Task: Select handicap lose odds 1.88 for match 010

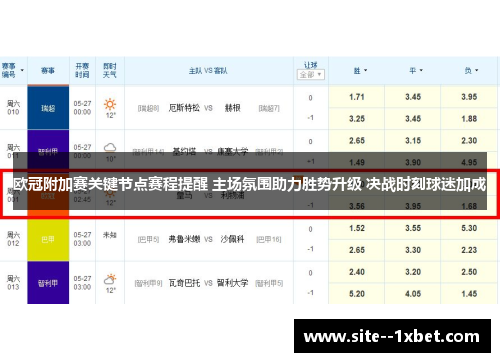Action: coord(469,119)
